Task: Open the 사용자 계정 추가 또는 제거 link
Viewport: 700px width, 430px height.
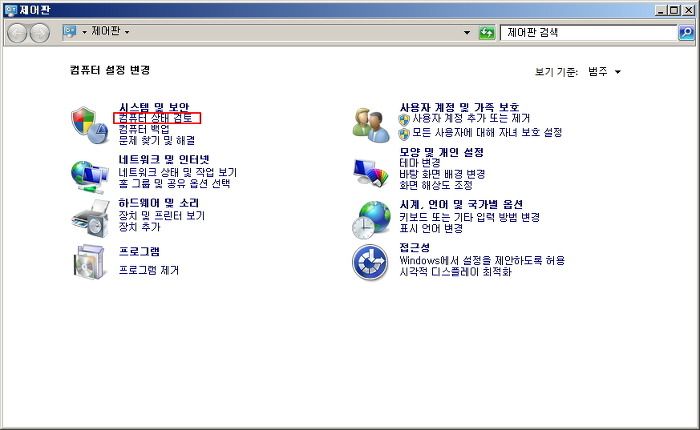Action: (x=471, y=119)
